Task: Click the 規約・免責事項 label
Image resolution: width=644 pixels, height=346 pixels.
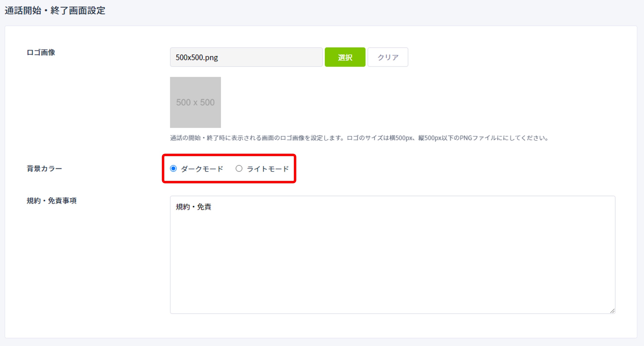Action: coord(51,201)
